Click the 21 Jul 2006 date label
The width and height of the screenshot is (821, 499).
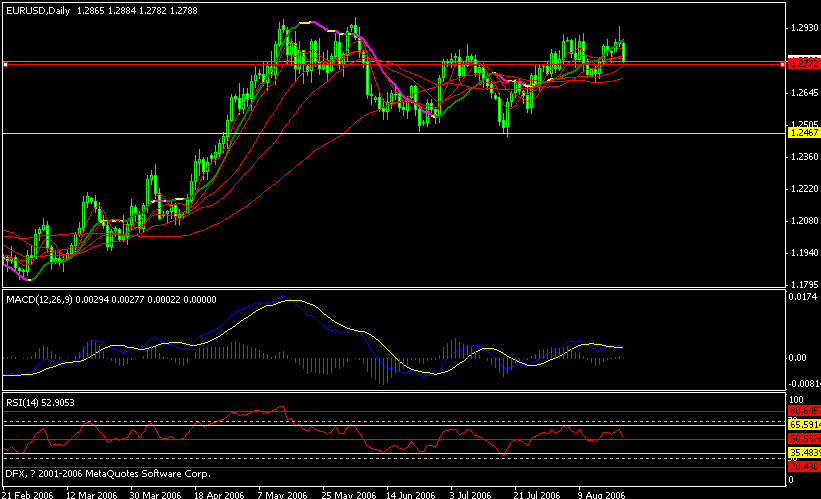click(x=537, y=494)
